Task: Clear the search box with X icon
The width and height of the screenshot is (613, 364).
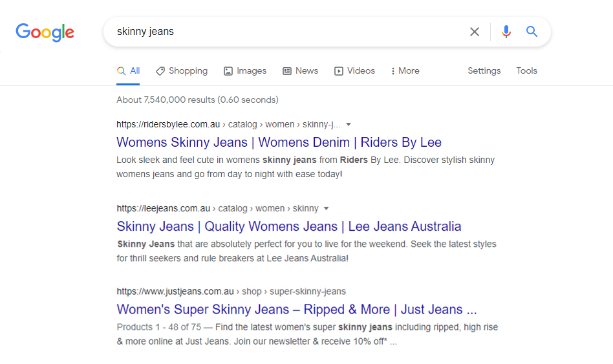Action: click(474, 32)
